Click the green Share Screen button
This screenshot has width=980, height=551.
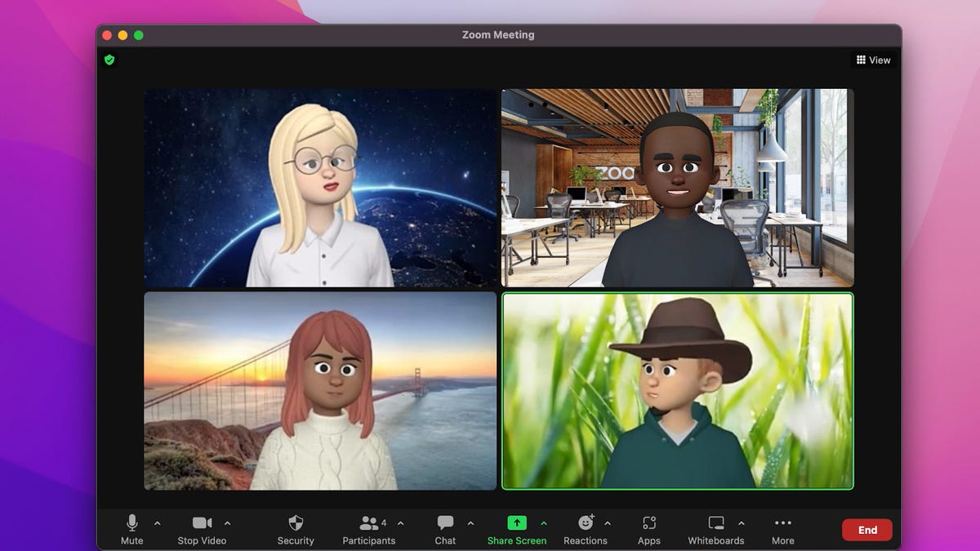517,523
